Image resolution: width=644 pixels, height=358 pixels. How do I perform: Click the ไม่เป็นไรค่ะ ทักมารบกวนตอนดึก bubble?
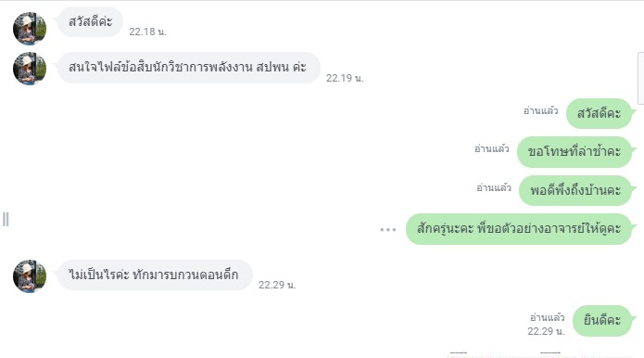pos(155,275)
